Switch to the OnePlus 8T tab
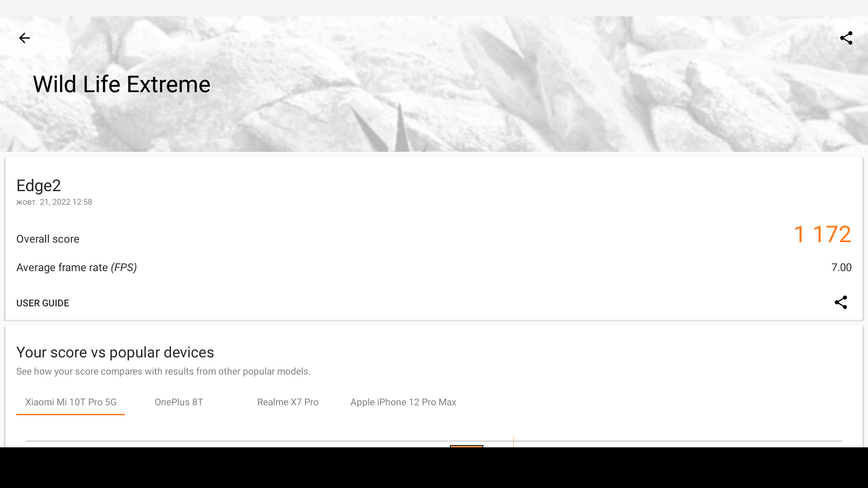Viewport: 868px width, 488px height. [x=179, y=402]
